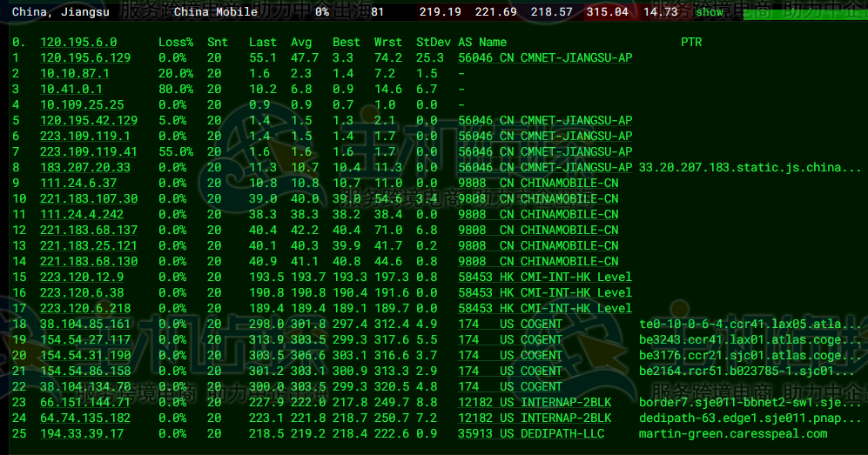The width and height of the screenshot is (868, 455).
Task: Click the "AS Name" column header
Action: point(482,42)
